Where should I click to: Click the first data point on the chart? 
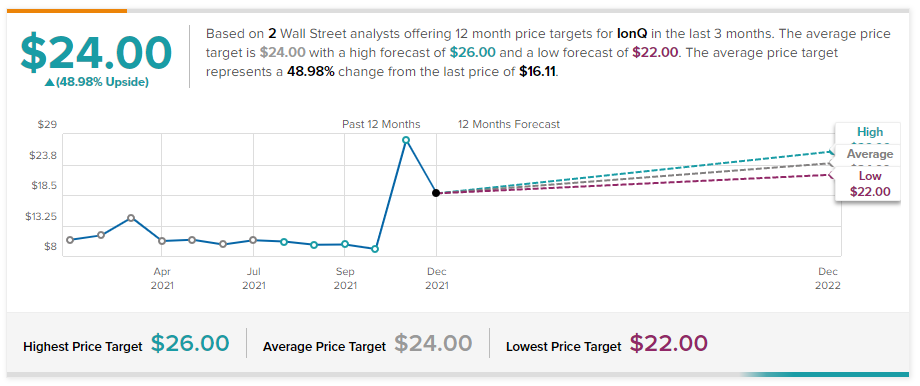point(70,240)
